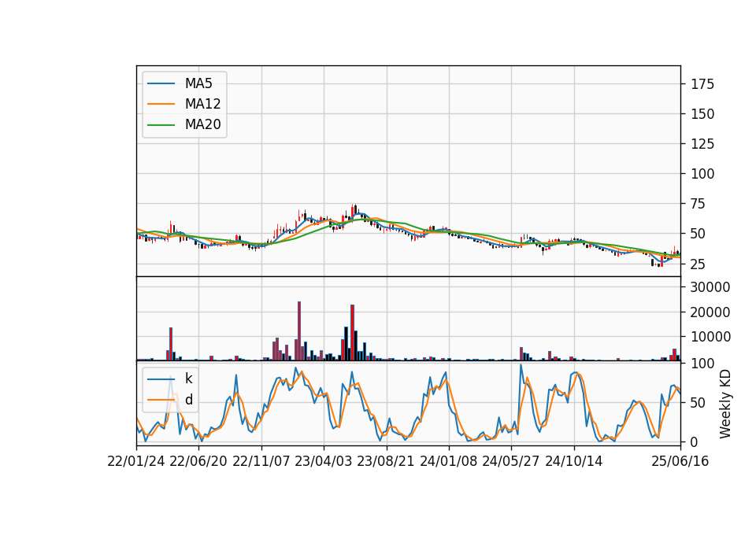The image size is (756, 543).
Task: Click the 22/01/24 date tick label
Action: [x=136, y=461]
